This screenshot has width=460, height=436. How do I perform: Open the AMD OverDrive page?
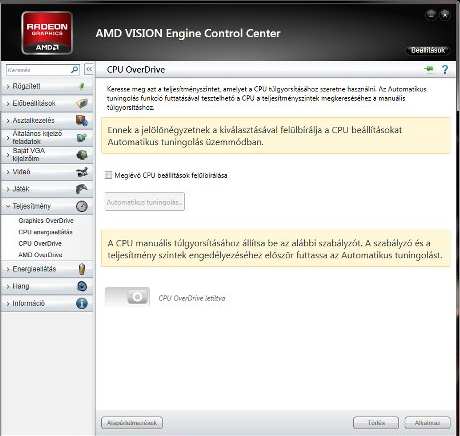(40, 255)
